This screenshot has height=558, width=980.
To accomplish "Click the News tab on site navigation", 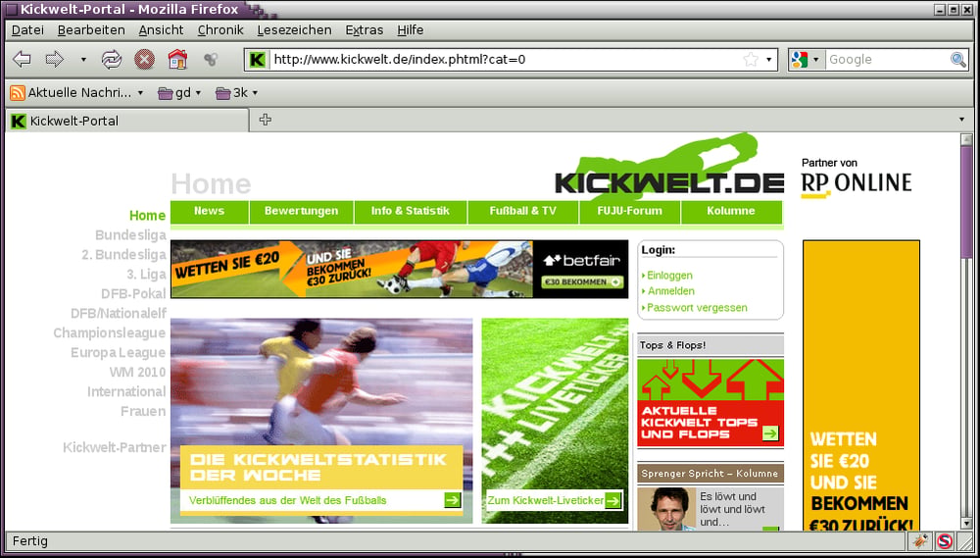I will point(210,212).
